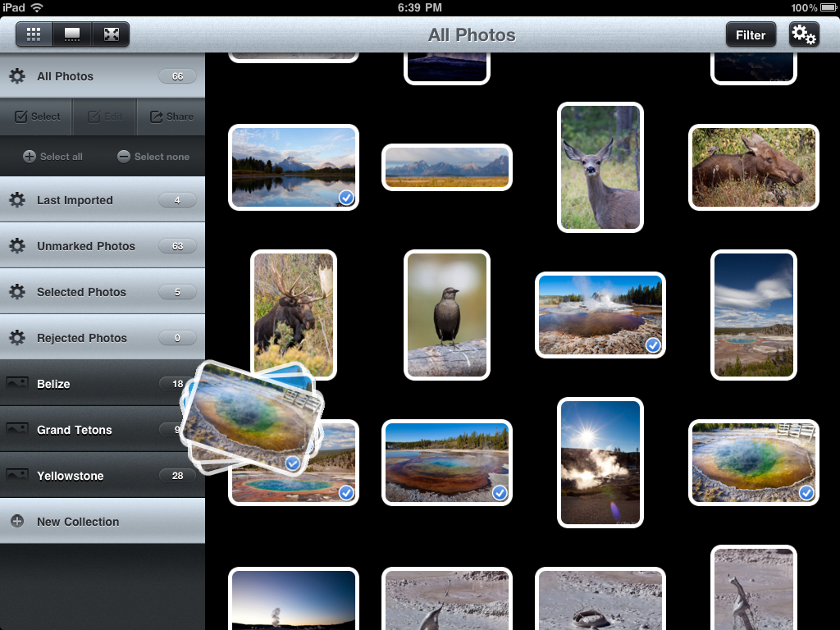The height and width of the screenshot is (630, 840).
Task: Uncheck the steaming geyser pool photo checkmark
Action: (x=653, y=345)
